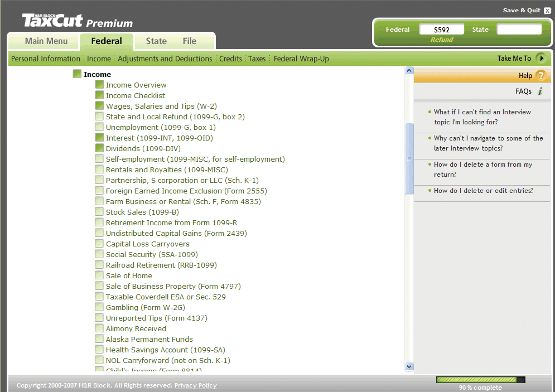This screenshot has height=392, width=555.
Task: Click the box beside Farm Business or Rental
Action: tap(99, 201)
